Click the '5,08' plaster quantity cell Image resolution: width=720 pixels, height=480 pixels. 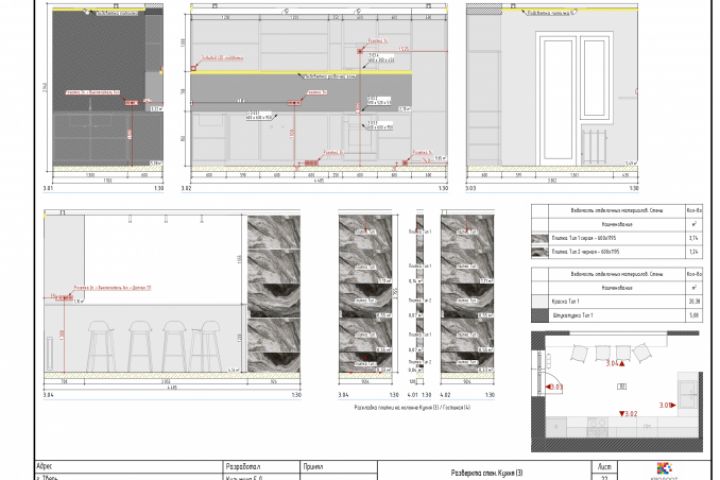(x=694, y=315)
